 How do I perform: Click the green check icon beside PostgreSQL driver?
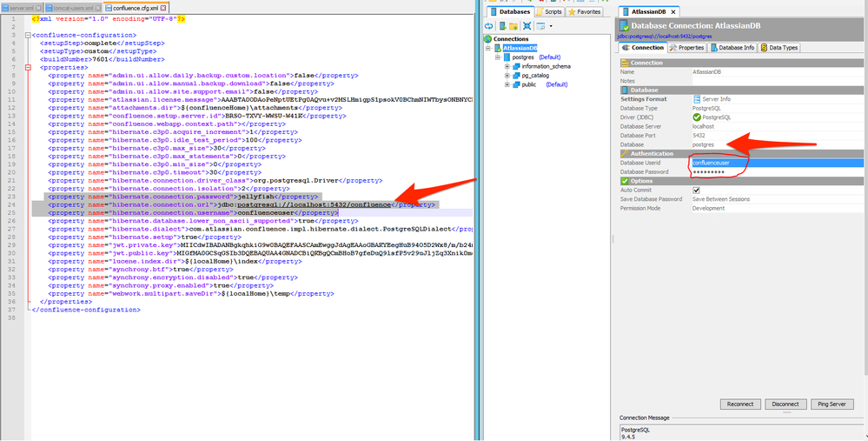[x=697, y=117]
